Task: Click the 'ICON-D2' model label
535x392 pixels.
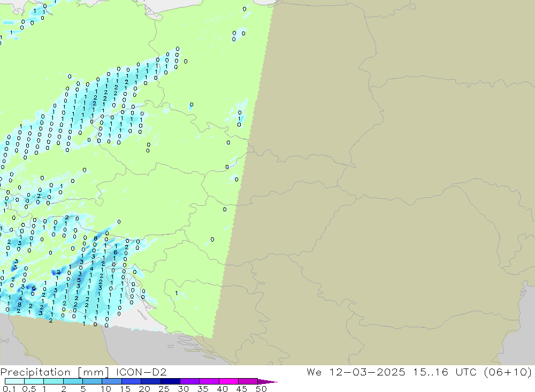Action: click(x=141, y=372)
